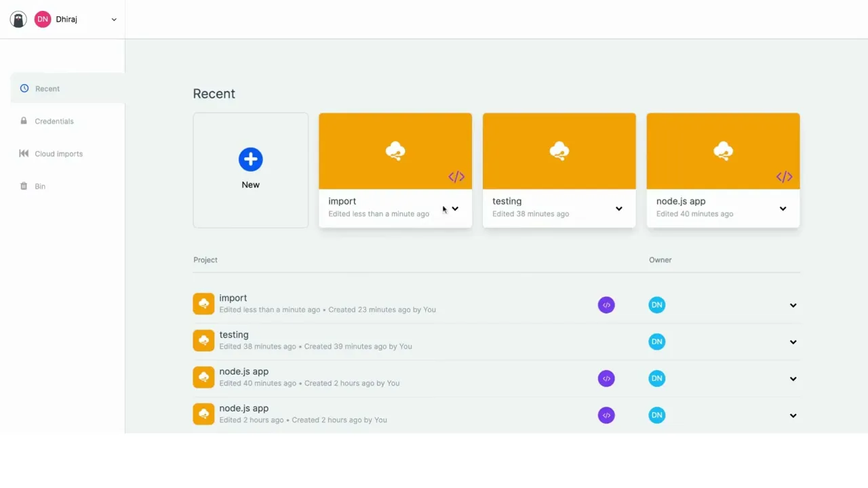Click 'Edited 38 minutes ago' on testing card
This screenshot has width=868, height=488.
531,214
